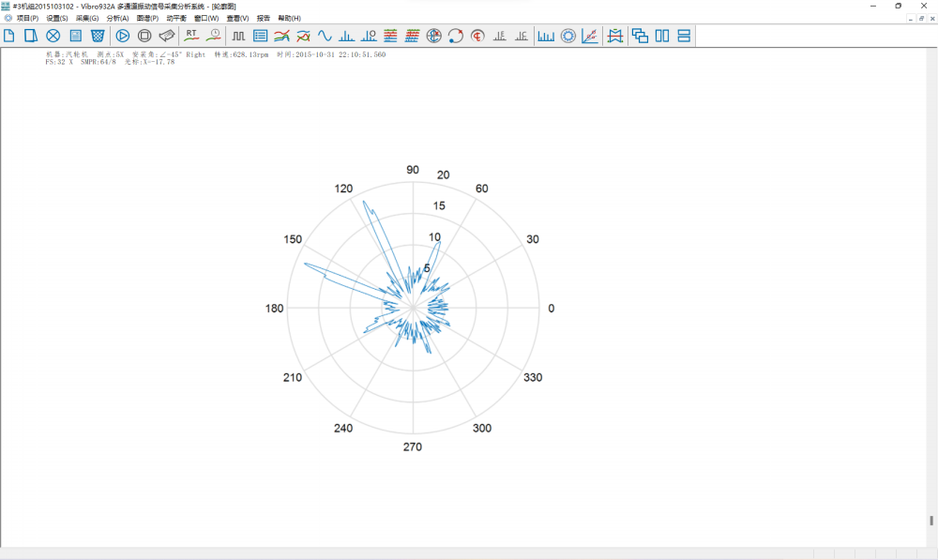The image size is (938, 560).
Task: Minimize the inner child plot window
Action: 911,19
